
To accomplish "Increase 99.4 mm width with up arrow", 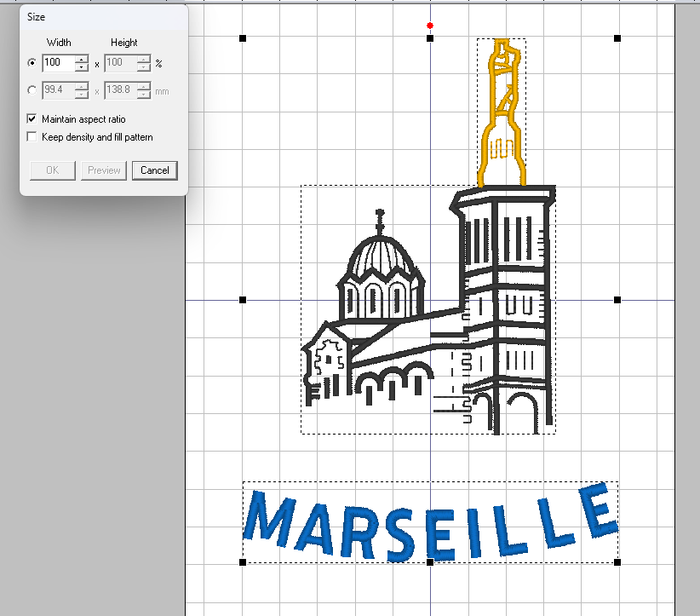I will (x=81, y=86).
